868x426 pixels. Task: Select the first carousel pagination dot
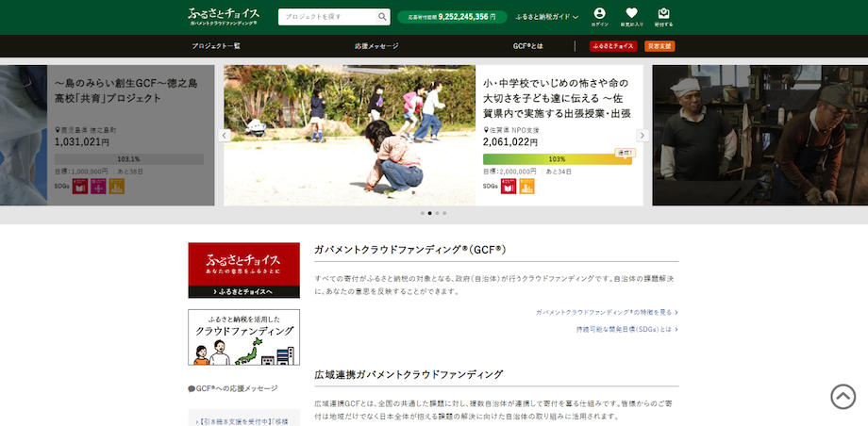423,213
